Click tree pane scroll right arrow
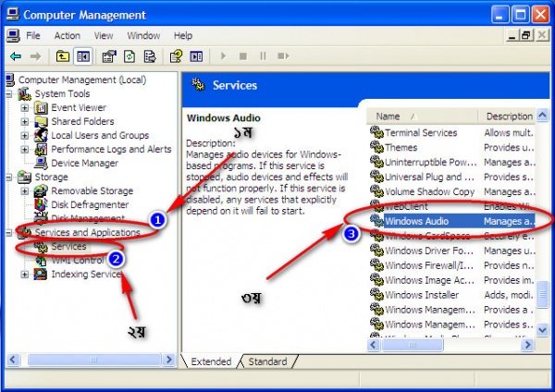Screen dimensions: 555x392 (169, 360)
